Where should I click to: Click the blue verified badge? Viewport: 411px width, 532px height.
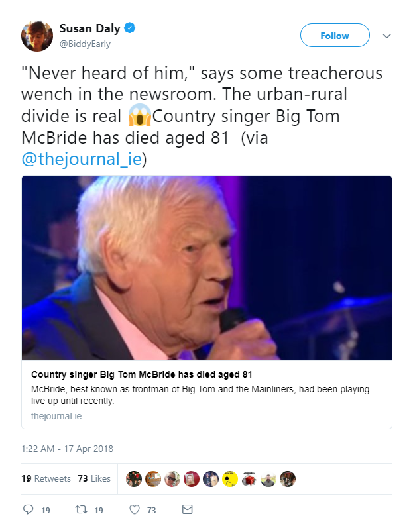pyautogui.click(x=131, y=28)
